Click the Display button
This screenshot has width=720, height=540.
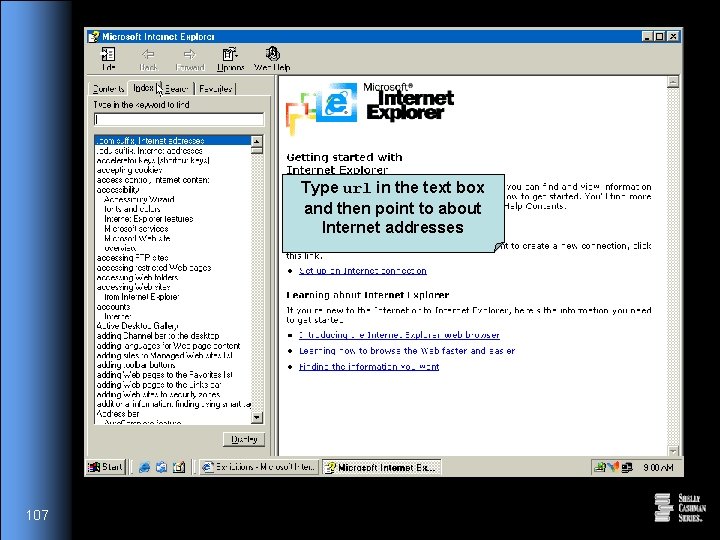point(244,439)
